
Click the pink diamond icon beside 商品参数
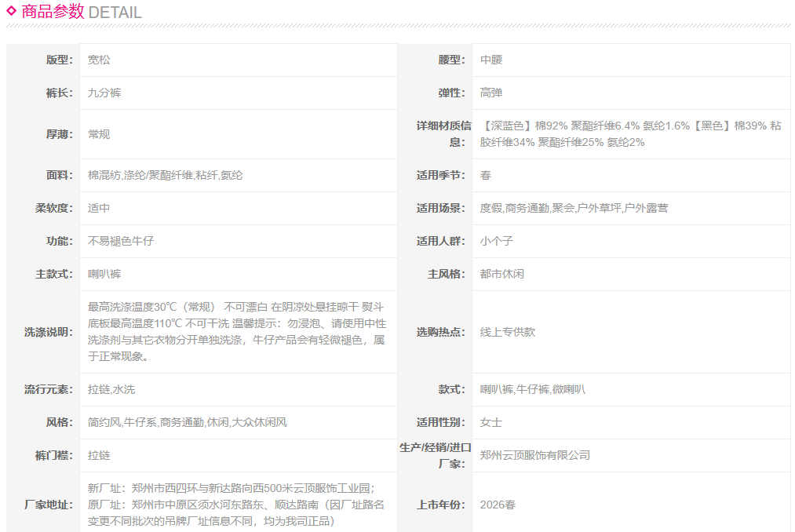[x=11, y=10]
